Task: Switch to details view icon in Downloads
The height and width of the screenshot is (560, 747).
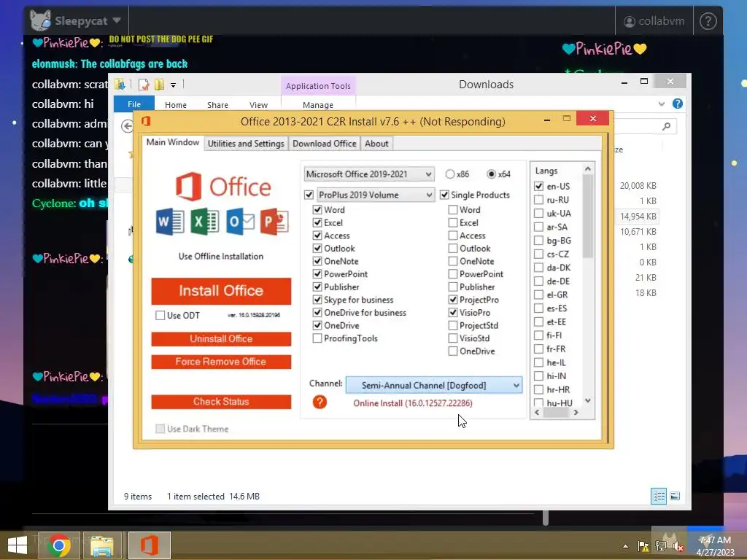Action: pyautogui.click(x=659, y=496)
